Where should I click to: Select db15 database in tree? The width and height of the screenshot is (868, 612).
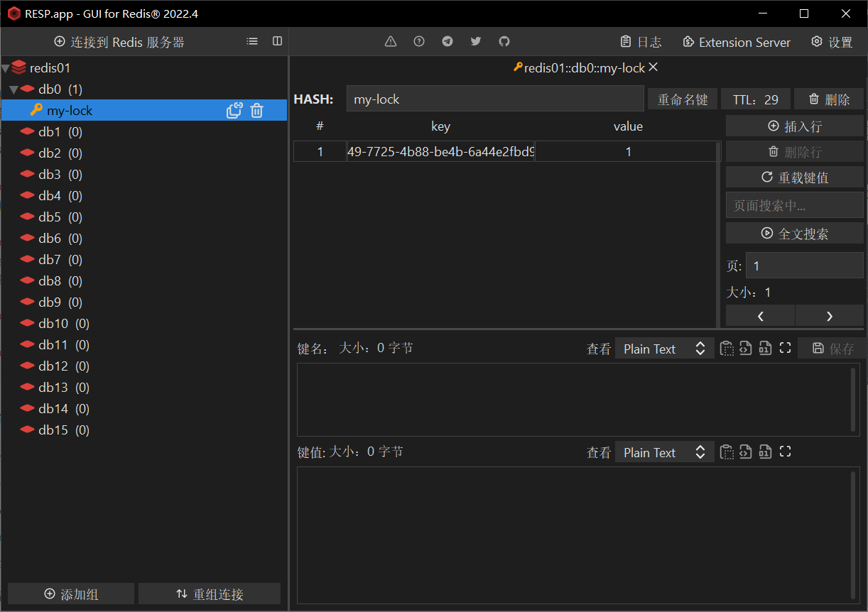pyautogui.click(x=143, y=430)
